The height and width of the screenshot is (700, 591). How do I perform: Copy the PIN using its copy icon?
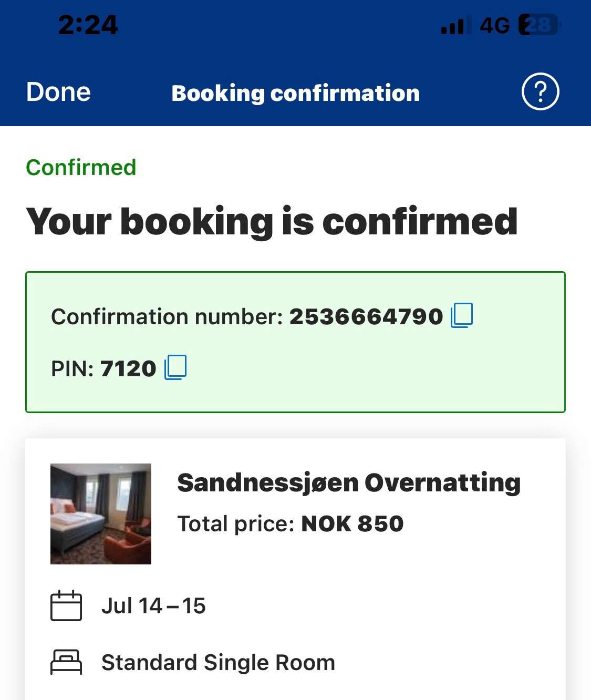pyautogui.click(x=175, y=367)
